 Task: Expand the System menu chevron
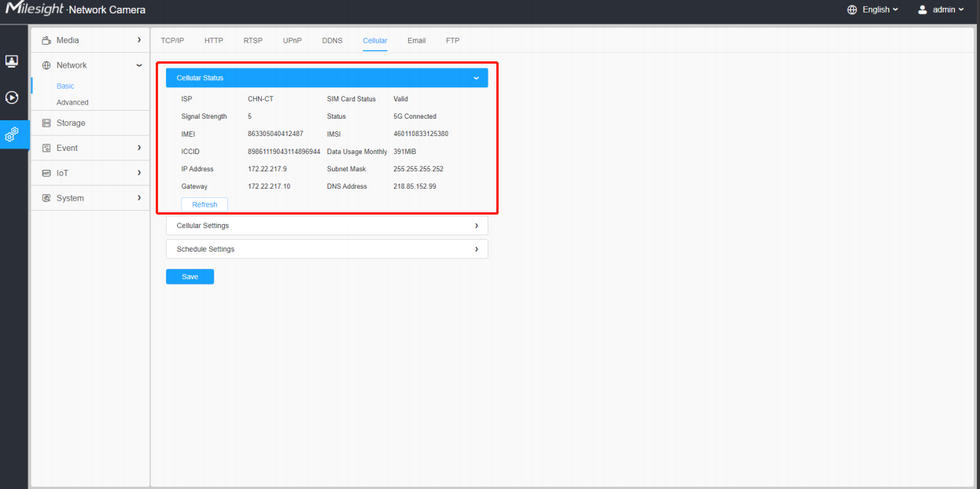[x=139, y=198]
